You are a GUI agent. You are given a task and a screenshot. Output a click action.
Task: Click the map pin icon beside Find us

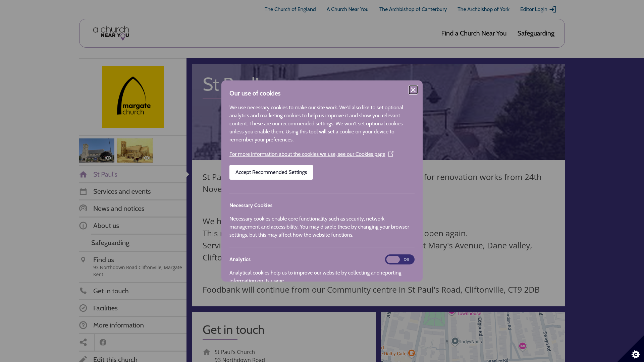[x=83, y=260]
